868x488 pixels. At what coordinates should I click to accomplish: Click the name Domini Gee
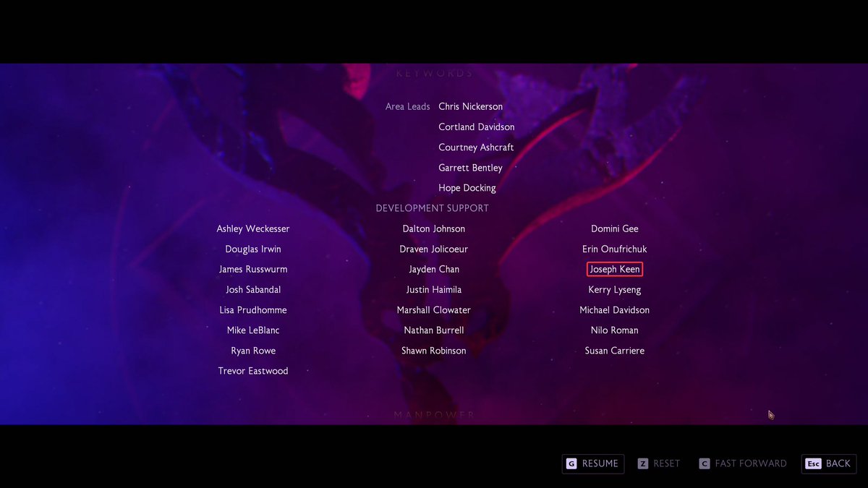pos(615,228)
